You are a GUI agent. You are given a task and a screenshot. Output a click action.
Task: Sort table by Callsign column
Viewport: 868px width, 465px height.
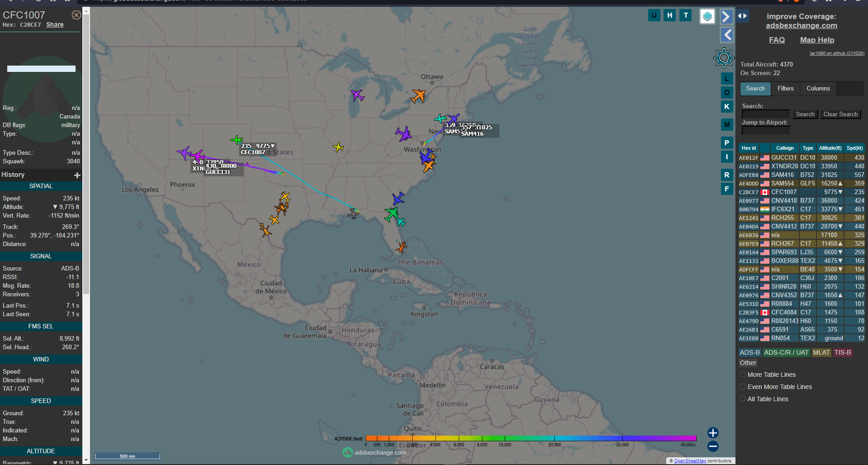[x=785, y=148]
